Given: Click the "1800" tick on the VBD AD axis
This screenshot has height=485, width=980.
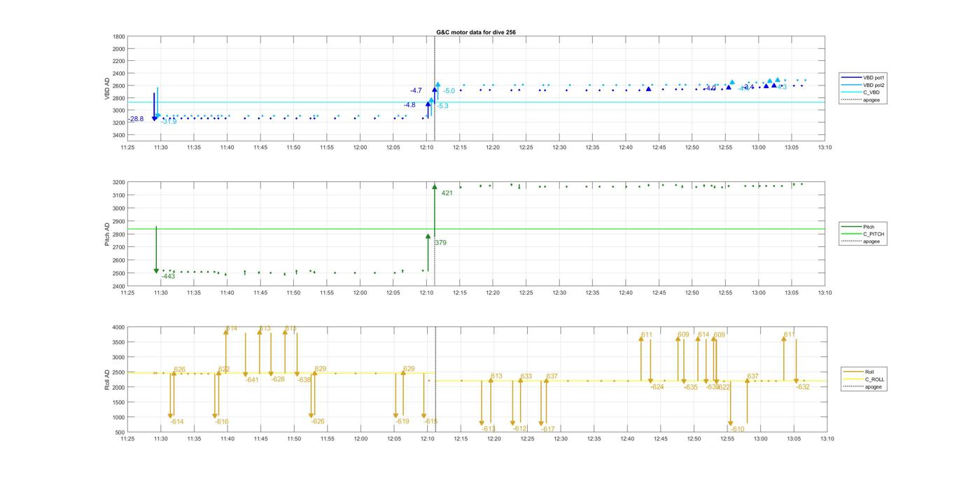Looking at the screenshot, I should click(x=118, y=37).
